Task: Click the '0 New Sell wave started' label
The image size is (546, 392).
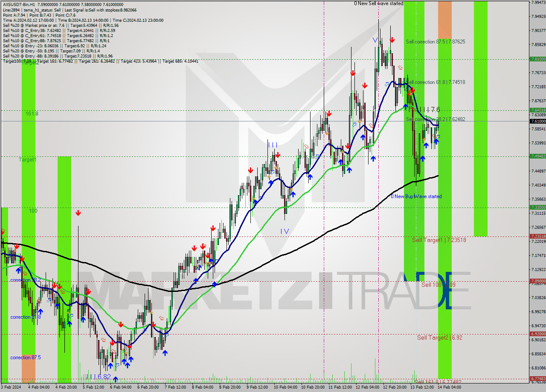Action: (378, 3)
